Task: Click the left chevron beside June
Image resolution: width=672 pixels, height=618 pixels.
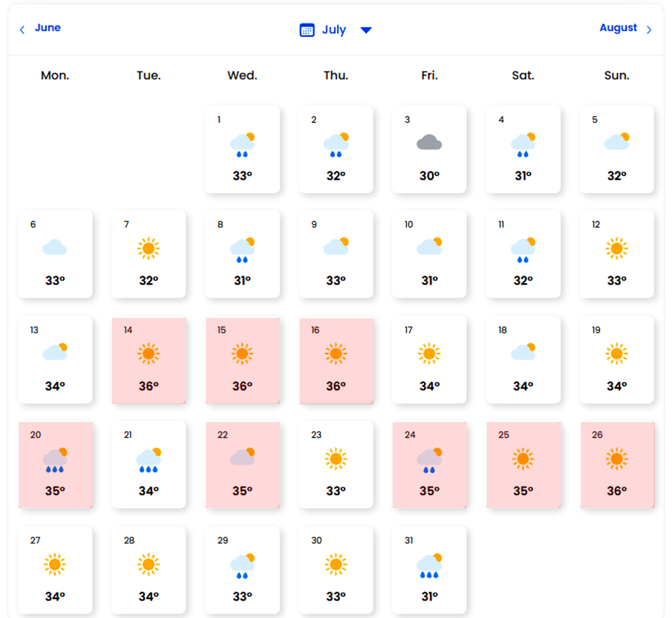Action: tap(22, 30)
